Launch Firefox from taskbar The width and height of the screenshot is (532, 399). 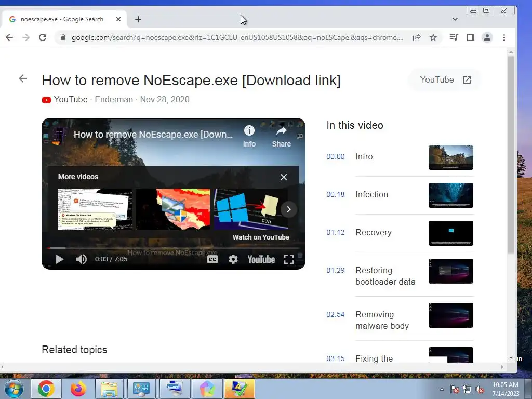pyautogui.click(x=78, y=389)
